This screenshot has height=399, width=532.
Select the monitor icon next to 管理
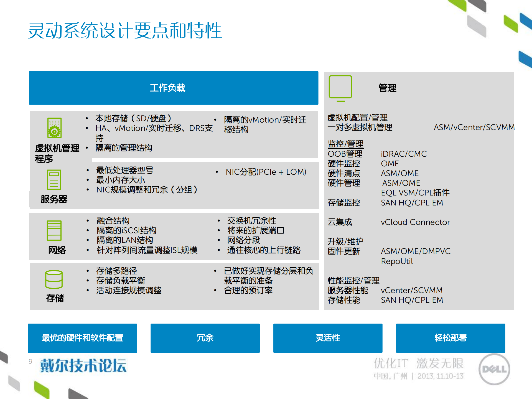(x=340, y=87)
